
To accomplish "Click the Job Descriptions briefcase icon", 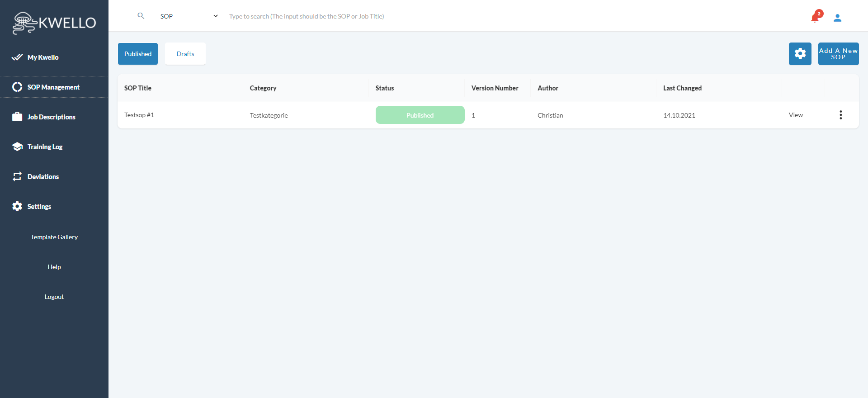I will tap(17, 117).
